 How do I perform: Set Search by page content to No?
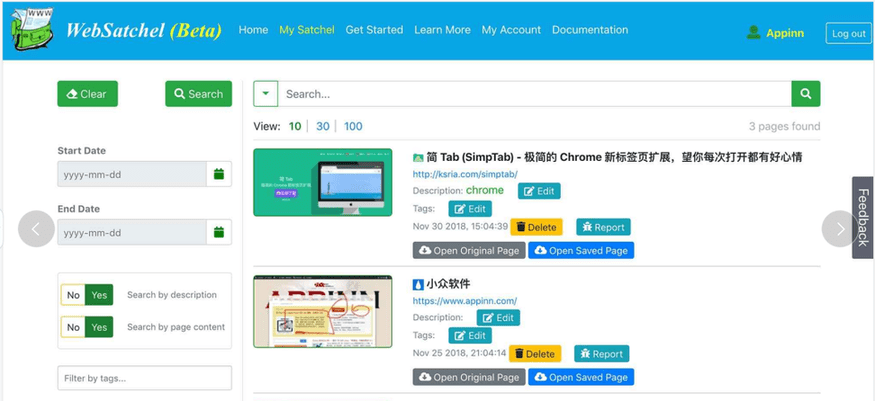[x=73, y=327]
